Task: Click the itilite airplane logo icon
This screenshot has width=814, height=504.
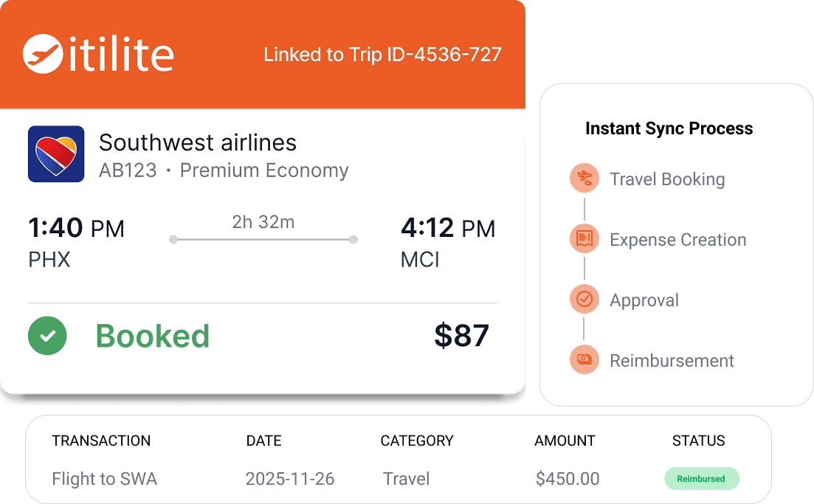Action: 42,54
